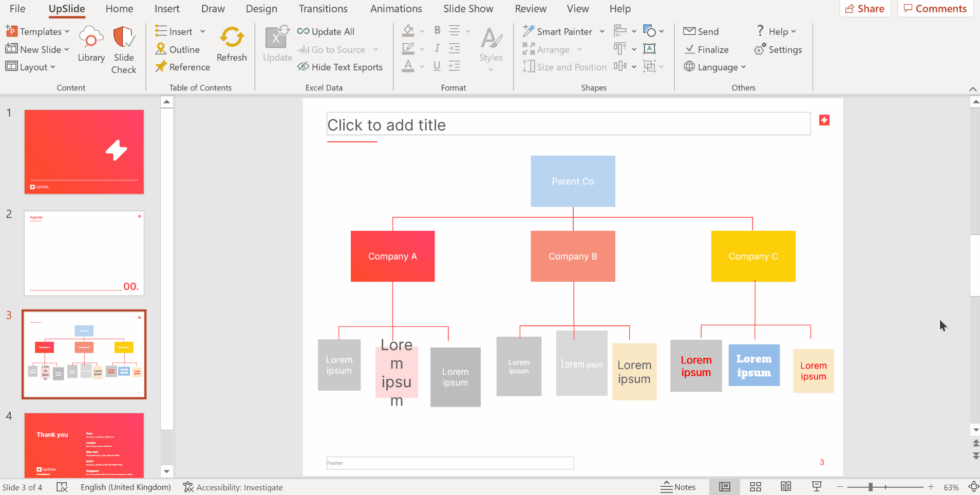Screen dimensions: 980x495
Task: Click the Reference pin icon
Action: point(161,66)
